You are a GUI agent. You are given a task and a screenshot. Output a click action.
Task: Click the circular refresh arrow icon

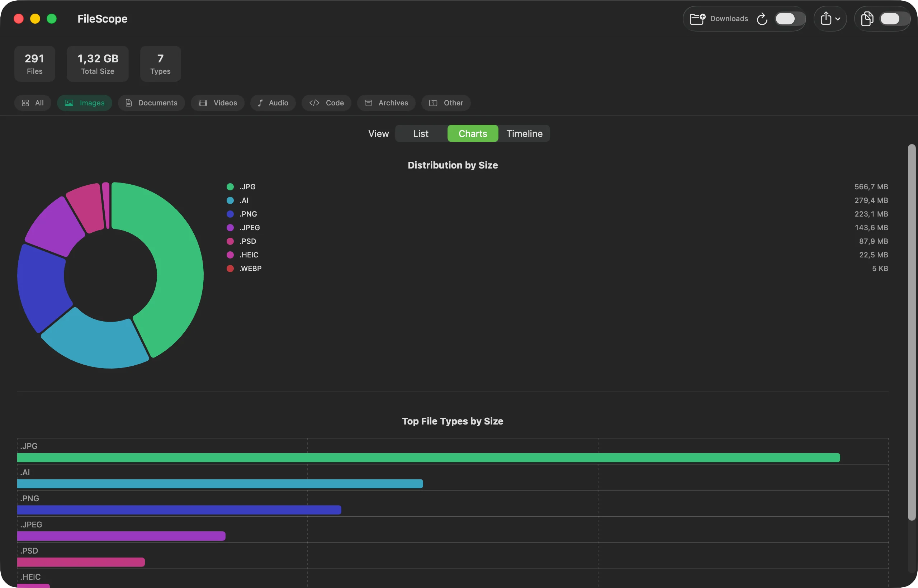762,19
